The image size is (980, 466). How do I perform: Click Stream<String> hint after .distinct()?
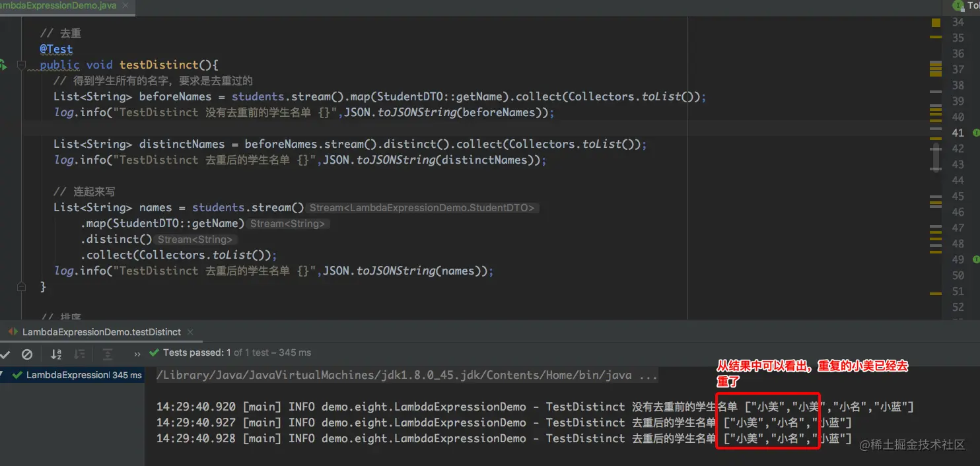point(195,239)
